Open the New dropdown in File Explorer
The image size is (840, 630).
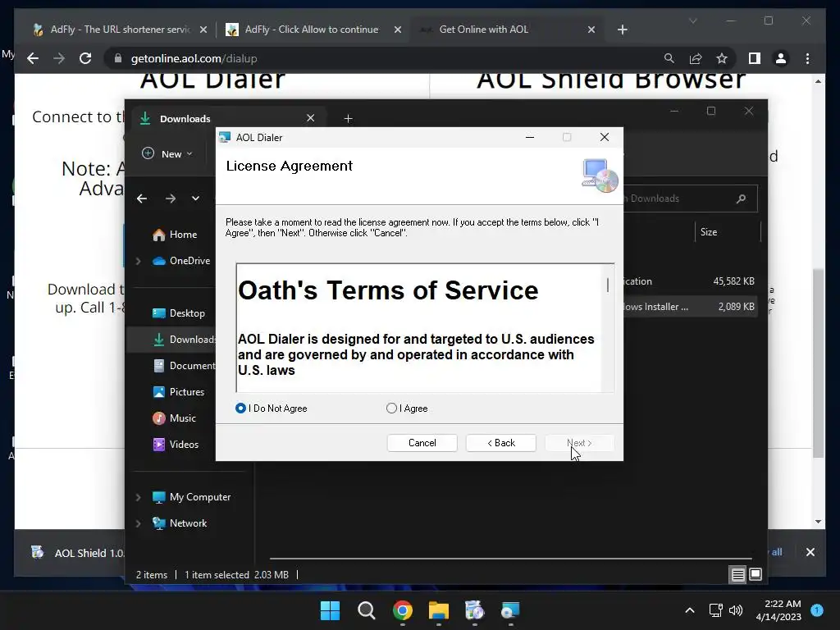tap(167, 153)
